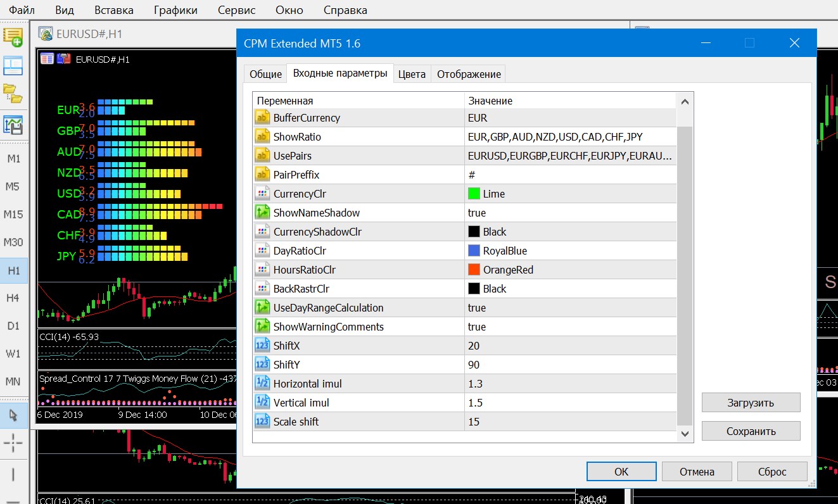Click the Сброс button

pyautogui.click(x=772, y=472)
